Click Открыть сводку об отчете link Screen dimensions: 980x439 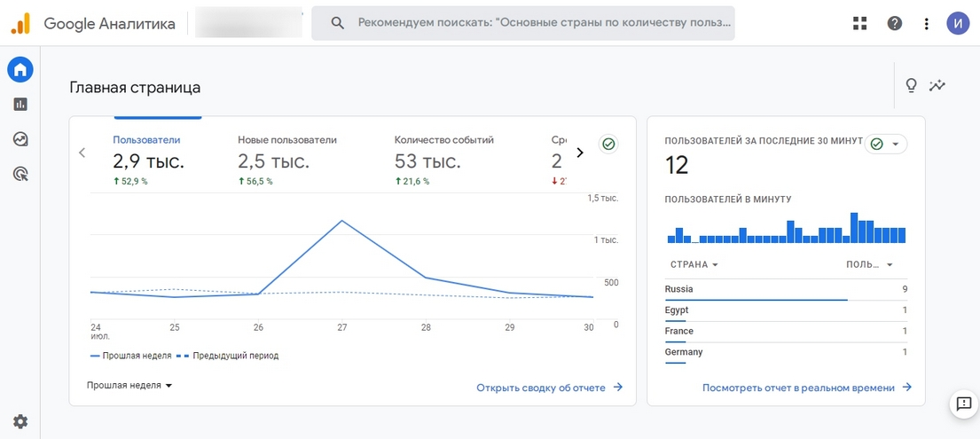tap(550, 388)
